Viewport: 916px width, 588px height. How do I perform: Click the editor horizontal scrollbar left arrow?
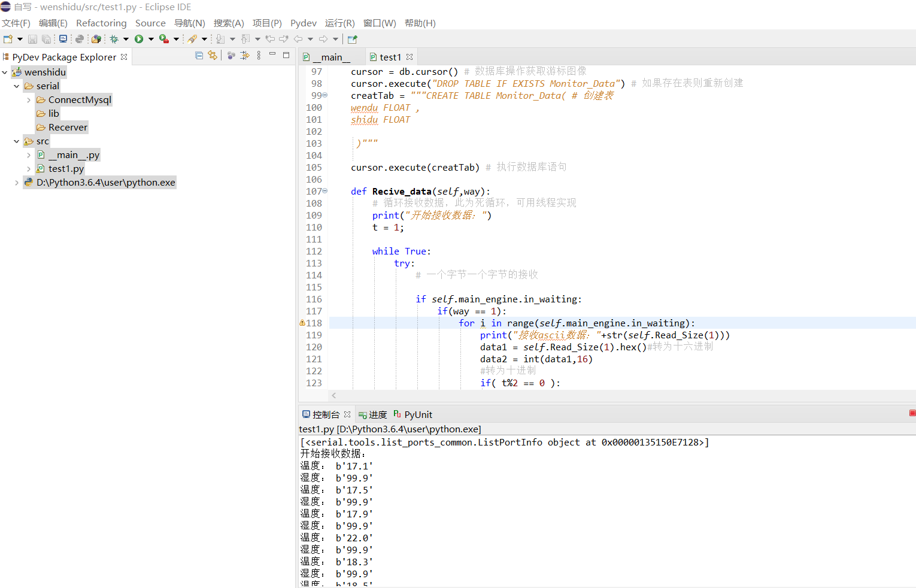pos(334,395)
